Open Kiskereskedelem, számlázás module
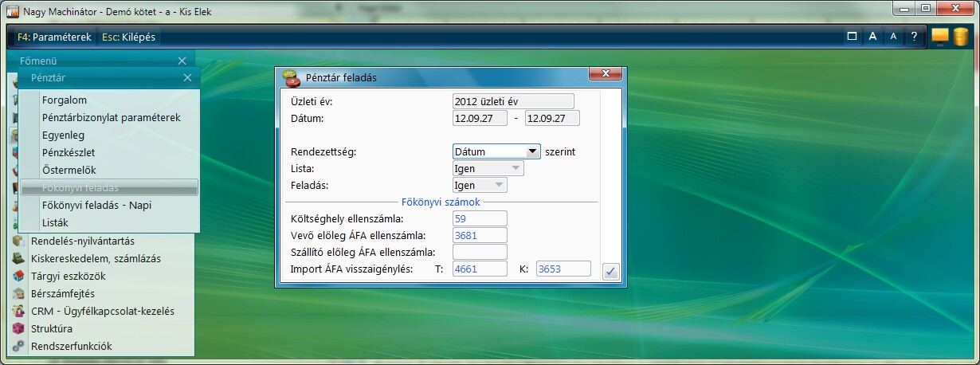The width and height of the screenshot is (980, 365). tap(96, 258)
